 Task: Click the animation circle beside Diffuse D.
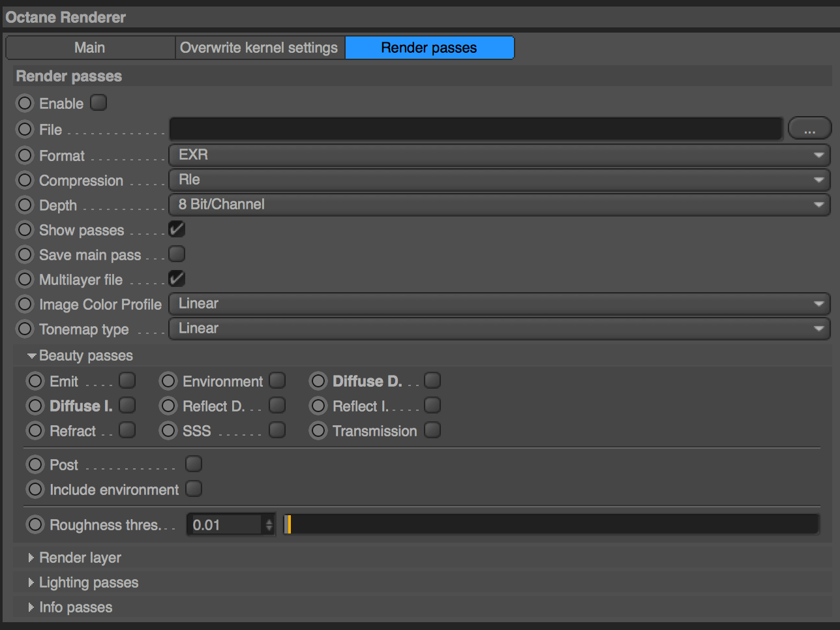(x=318, y=381)
